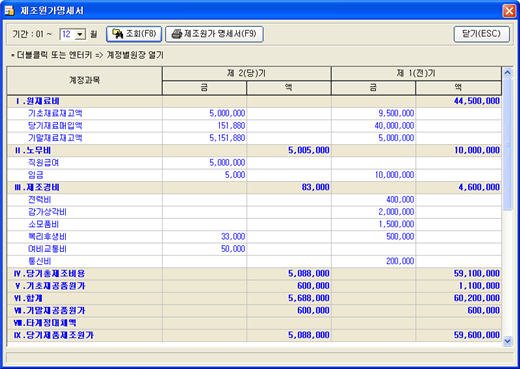Click the 5,688,000 current sum value

click(309, 298)
